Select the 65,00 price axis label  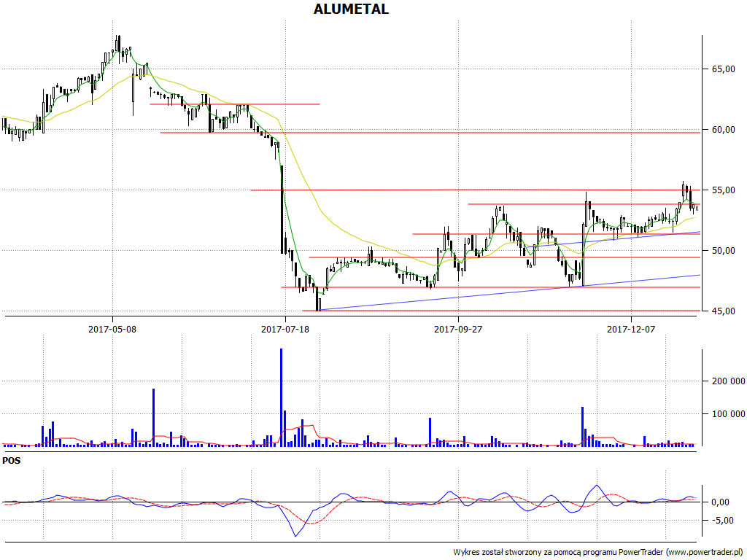coord(723,69)
